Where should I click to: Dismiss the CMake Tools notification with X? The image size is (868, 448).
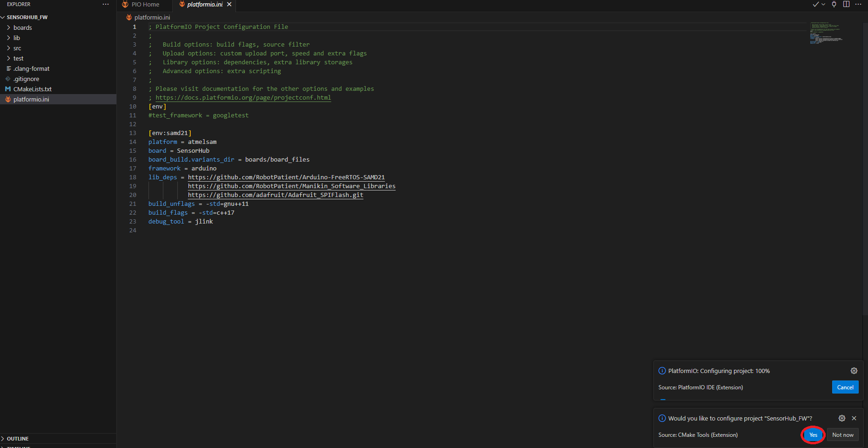854,418
